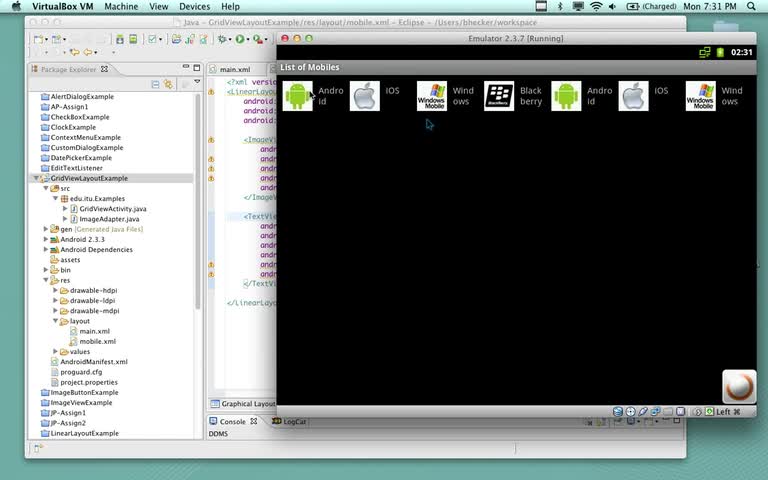Expand the Android 2.3.3 library node
The height and width of the screenshot is (480, 768).
46,239
